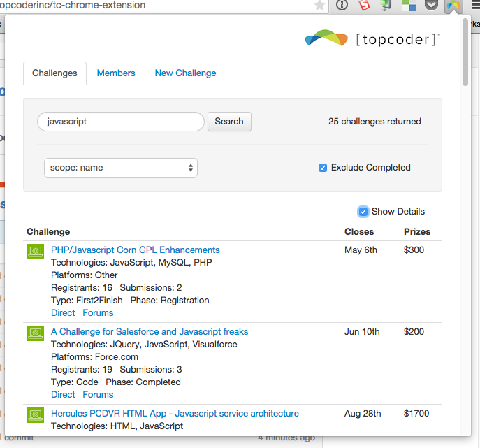Viewport: 480px width, 448px height.
Task: Click the Aug 28th closing date
Action: tap(363, 413)
